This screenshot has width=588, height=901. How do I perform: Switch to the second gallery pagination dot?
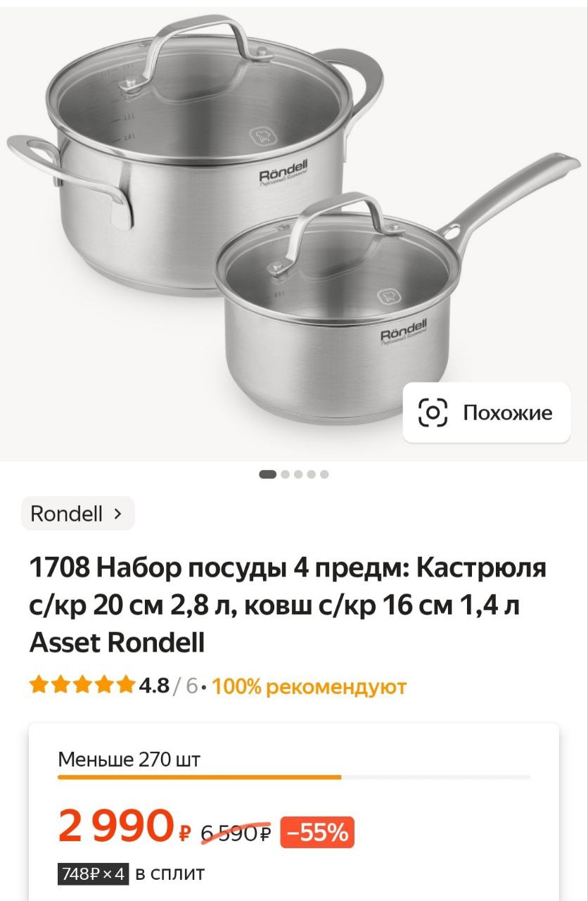[285, 474]
